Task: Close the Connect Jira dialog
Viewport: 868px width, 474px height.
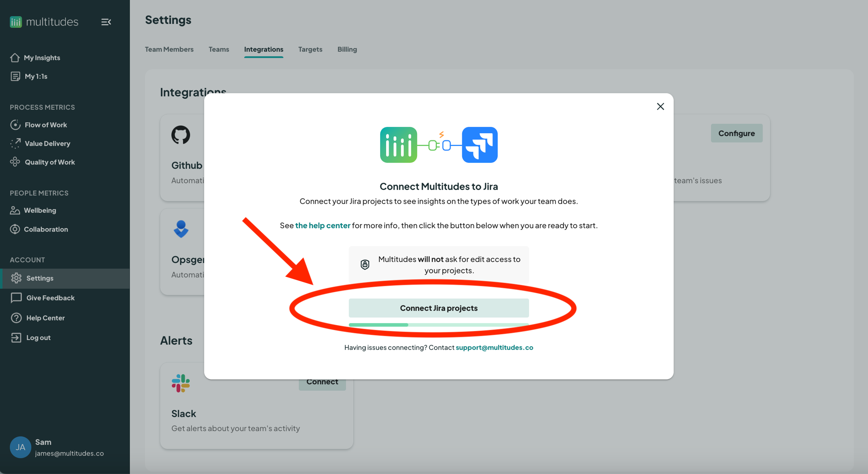Action: pyautogui.click(x=660, y=107)
